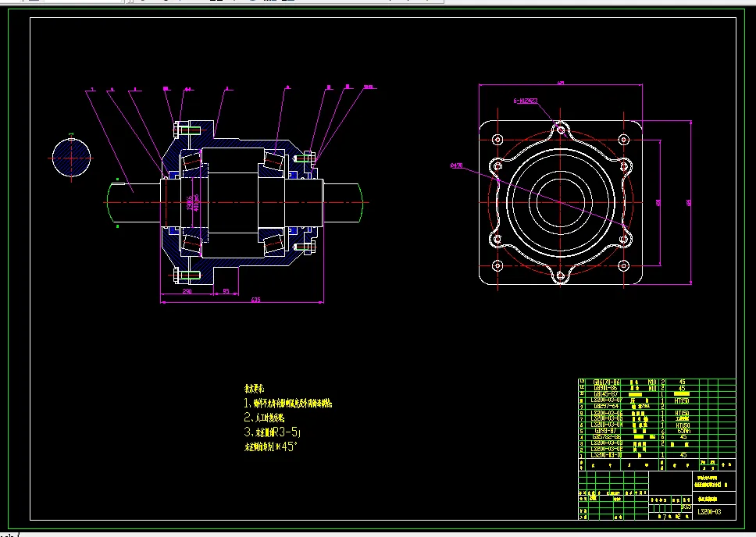The height and width of the screenshot is (537, 756).
Task: Click the LS200-03 drawing number in title block
Action: point(709,511)
